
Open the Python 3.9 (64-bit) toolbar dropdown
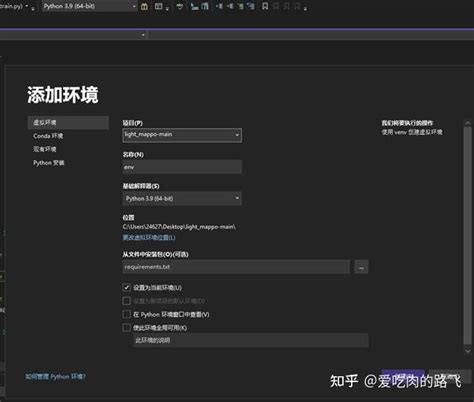pyautogui.click(x=89, y=6)
